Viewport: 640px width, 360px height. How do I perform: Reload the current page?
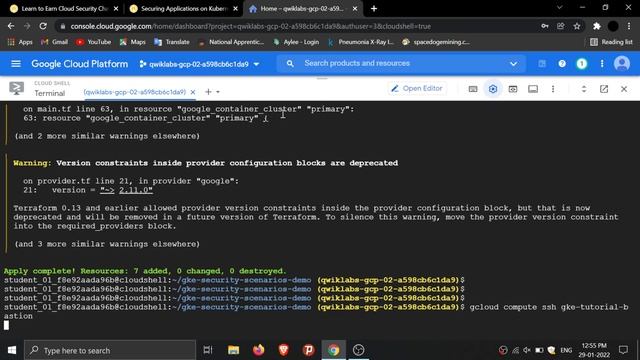coord(43,26)
